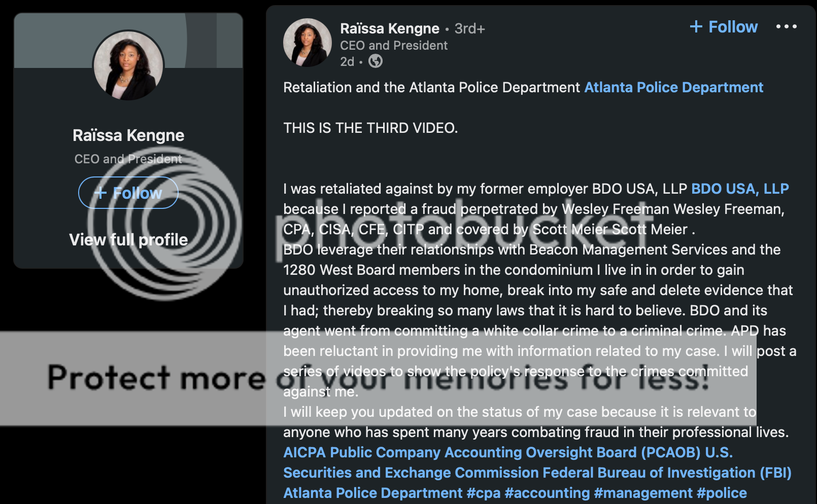Open Public Company Accounting Oversight Board (PCAOB) link
The image size is (817, 504).
(516, 452)
